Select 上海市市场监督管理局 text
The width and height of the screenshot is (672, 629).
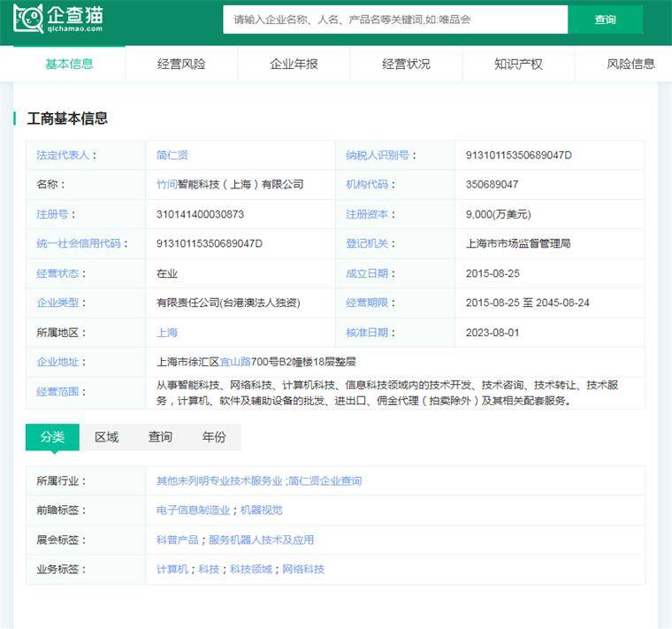point(518,243)
